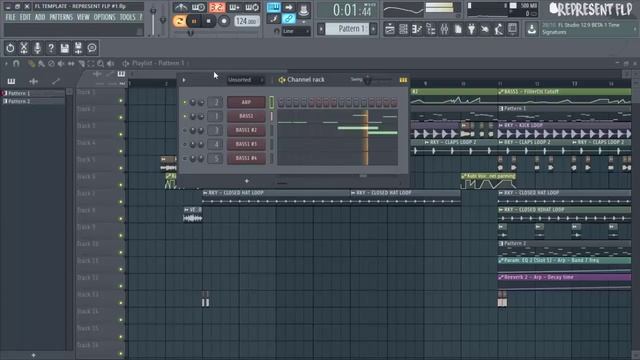Toggle pattern/song mode button

tap(179, 21)
